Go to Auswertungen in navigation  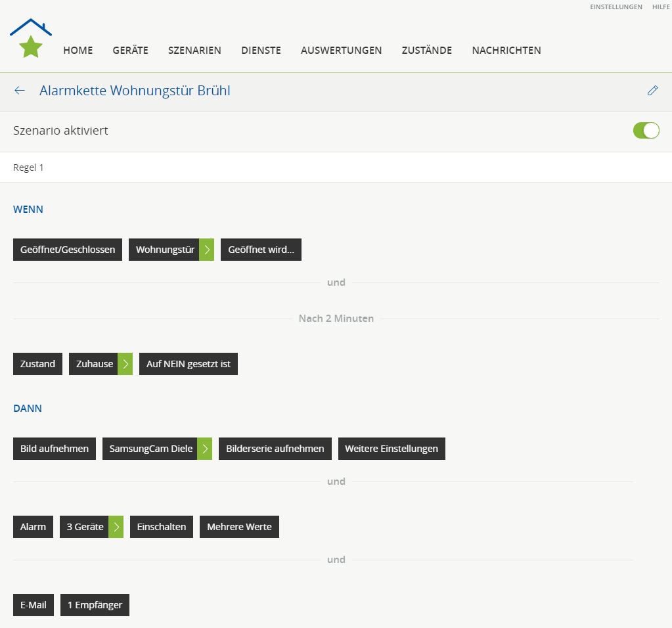pos(341,51)
